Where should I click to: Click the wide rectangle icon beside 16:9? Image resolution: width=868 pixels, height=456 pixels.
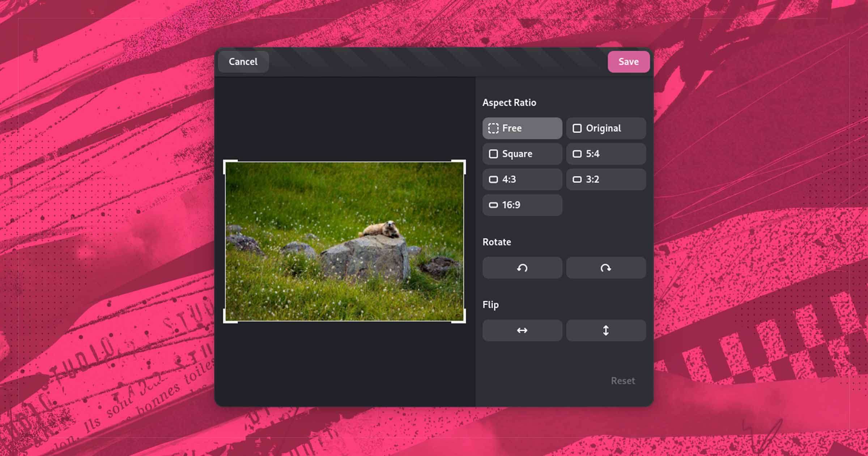click(x=493, y=205)
